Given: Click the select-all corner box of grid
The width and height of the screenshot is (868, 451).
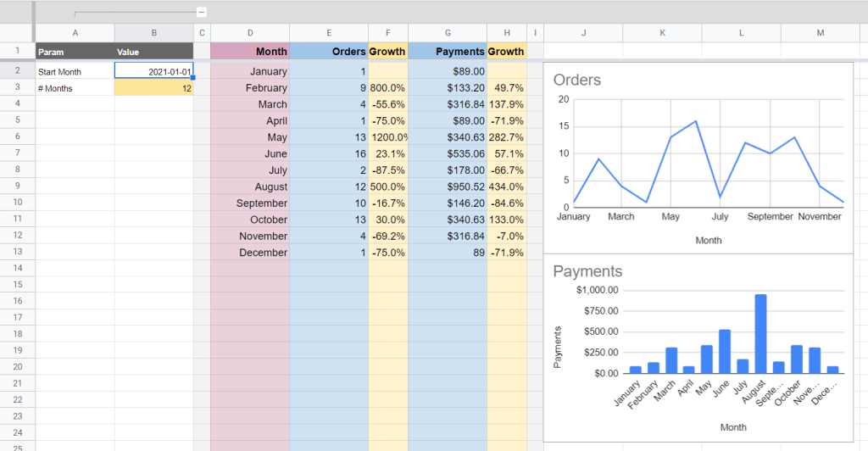Looking at the screenshot, I should (x=18, y=33).
